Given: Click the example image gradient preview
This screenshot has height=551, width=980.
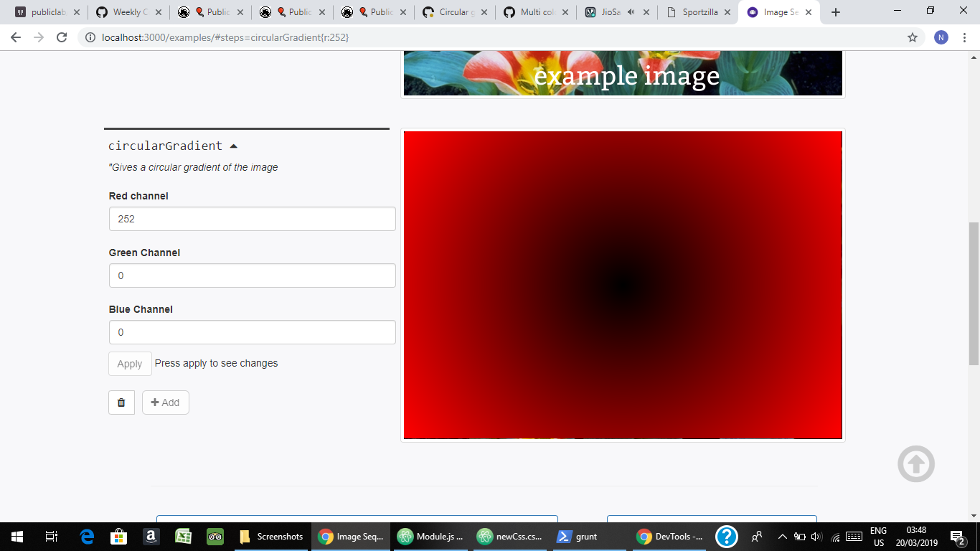Looking at the screenshot, I should pos(623,284).
